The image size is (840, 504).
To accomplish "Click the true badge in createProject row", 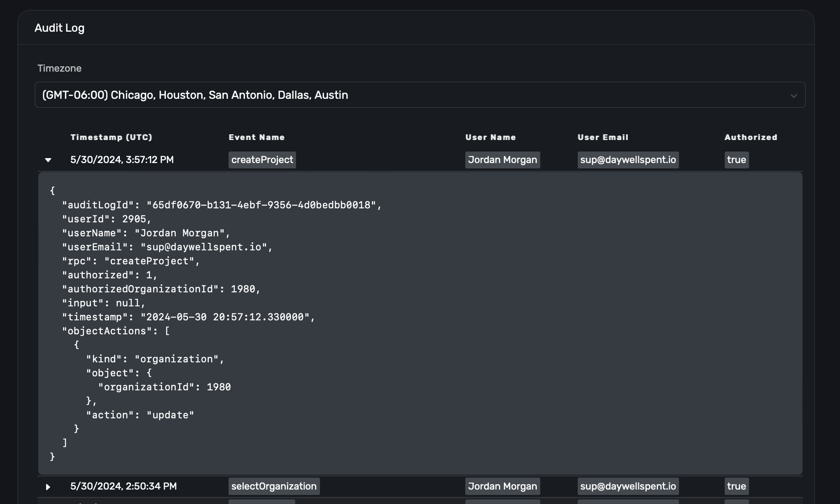I will 736,160.
